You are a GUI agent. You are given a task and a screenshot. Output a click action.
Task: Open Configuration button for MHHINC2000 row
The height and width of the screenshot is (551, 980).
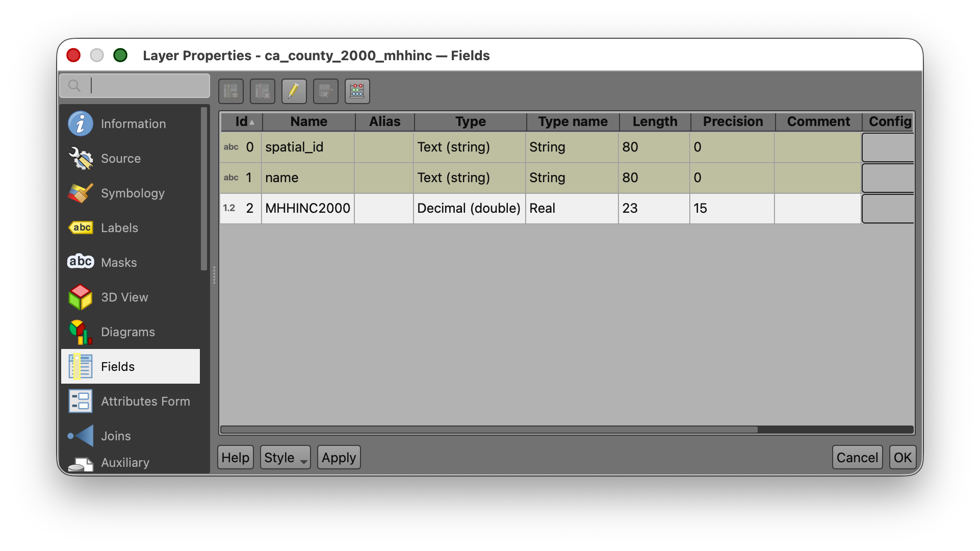888,209
